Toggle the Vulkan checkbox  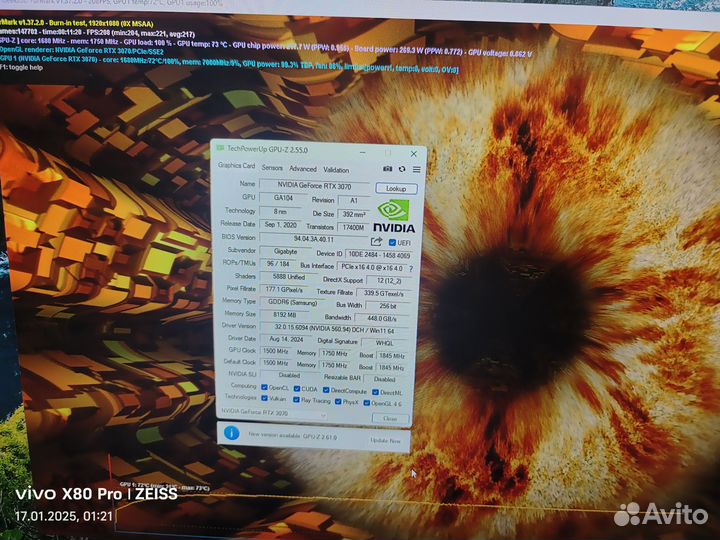tap(264, 398)
